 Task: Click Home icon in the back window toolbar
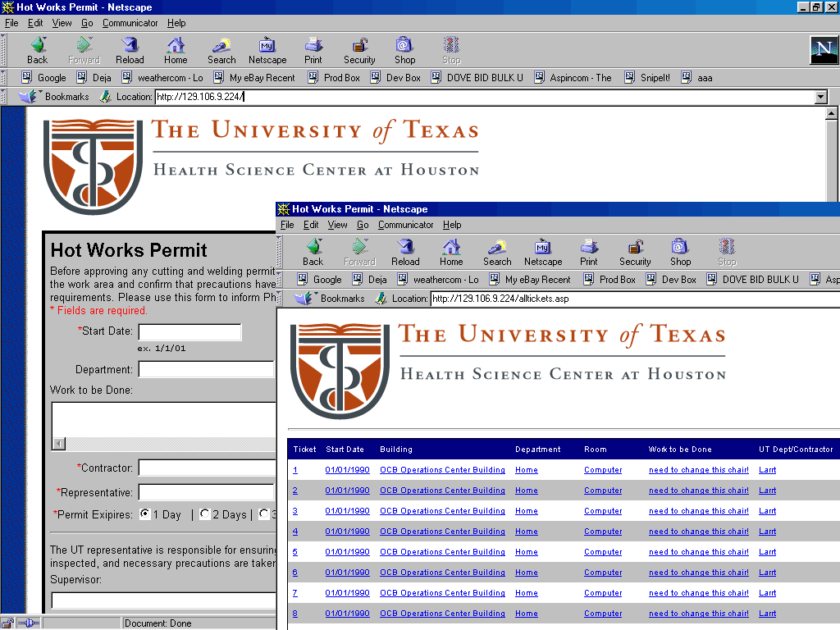click(176, 50)
